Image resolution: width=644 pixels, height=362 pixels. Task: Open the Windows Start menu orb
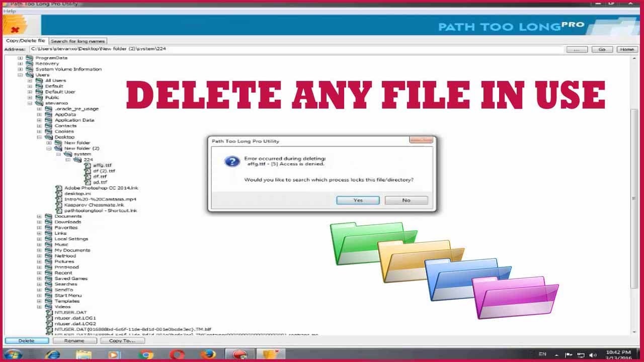[x=14, y=354]
